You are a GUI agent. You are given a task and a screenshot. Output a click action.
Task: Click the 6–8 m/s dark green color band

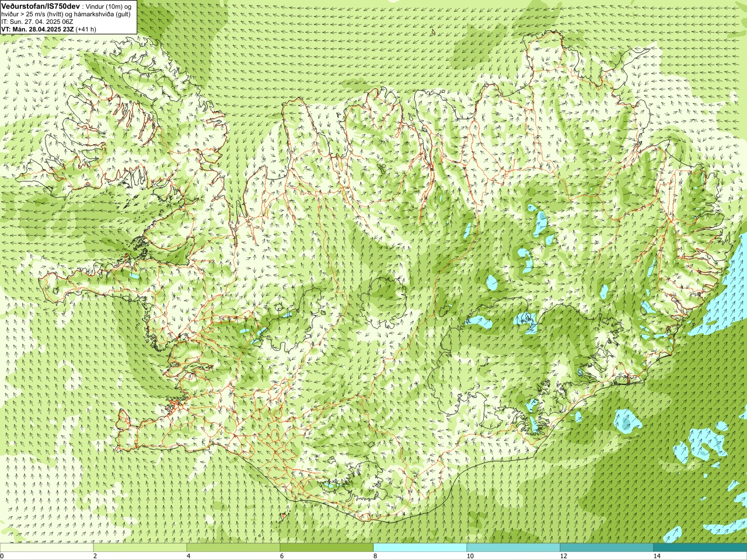pos(327,548)
